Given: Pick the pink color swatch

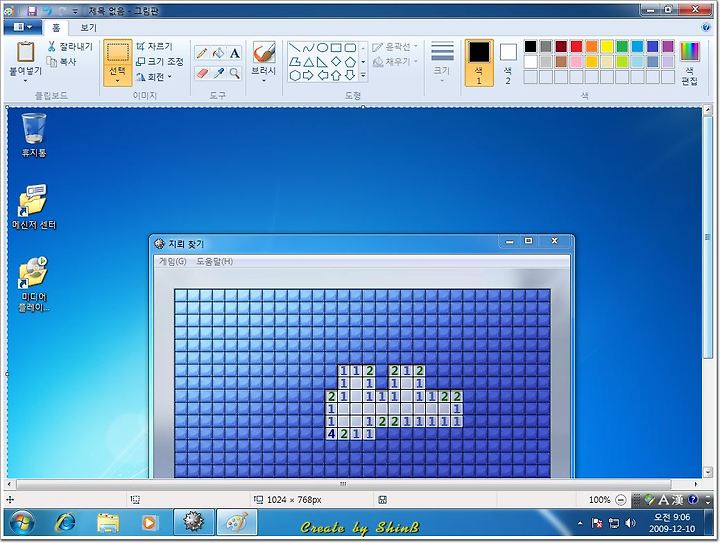Looking at the screenshot, I should [x=576, y=62].
